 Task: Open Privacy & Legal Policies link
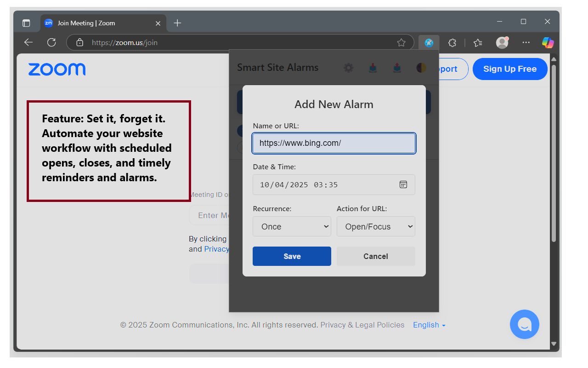pos(362,325)
